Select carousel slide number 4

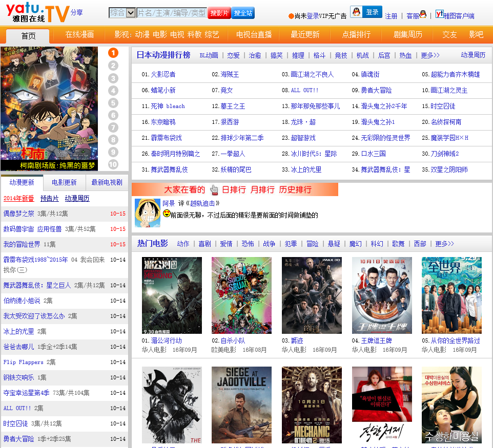tap(113, 91)
